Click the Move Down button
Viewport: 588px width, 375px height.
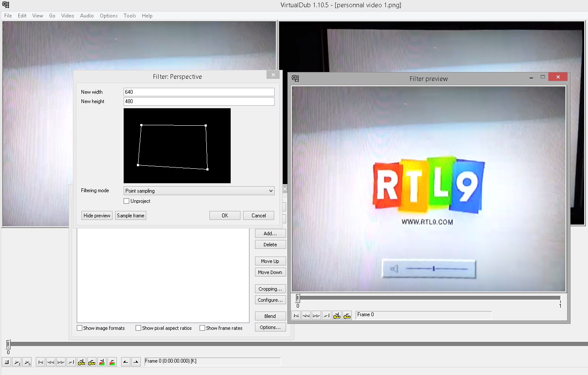(270, 272)
